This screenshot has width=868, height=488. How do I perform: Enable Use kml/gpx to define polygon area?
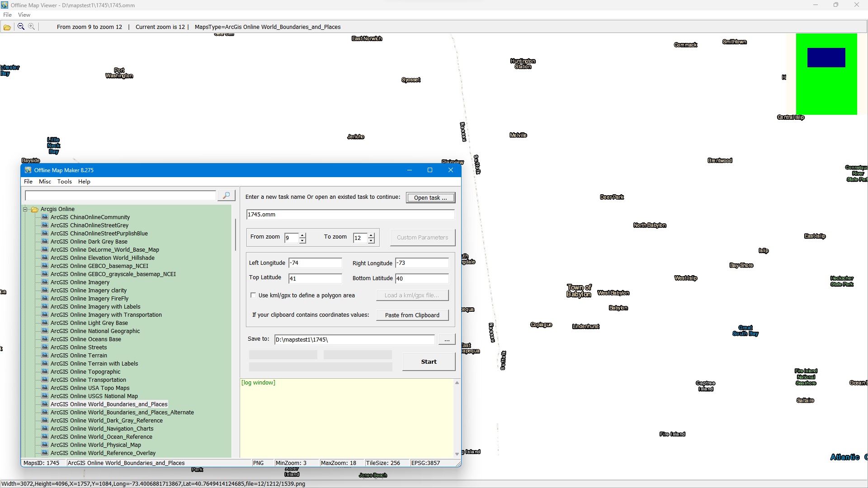253,295
